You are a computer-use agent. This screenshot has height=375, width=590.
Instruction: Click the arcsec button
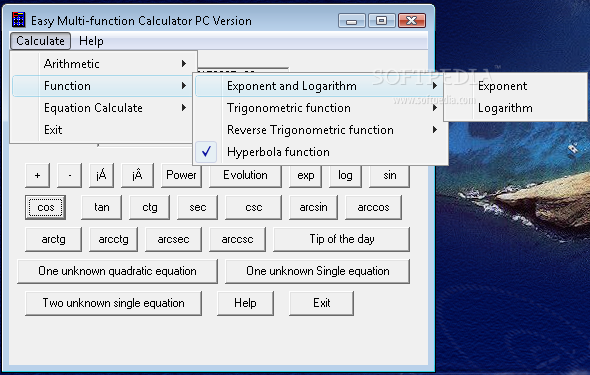click(173, 239)
